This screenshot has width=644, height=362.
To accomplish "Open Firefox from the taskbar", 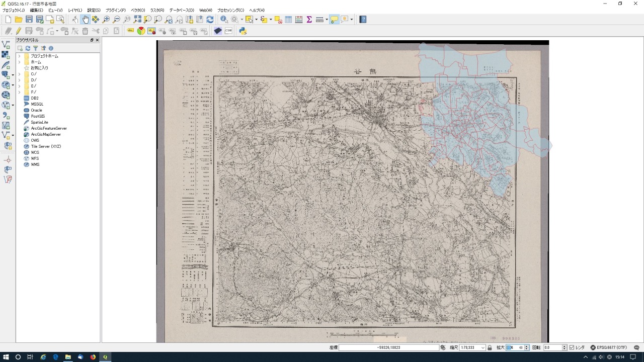I will pyautogui.click(x=93, y=357).
